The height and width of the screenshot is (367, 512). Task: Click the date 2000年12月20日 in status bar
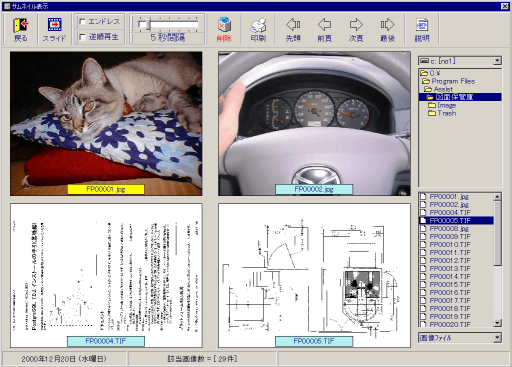coord(64,359)
